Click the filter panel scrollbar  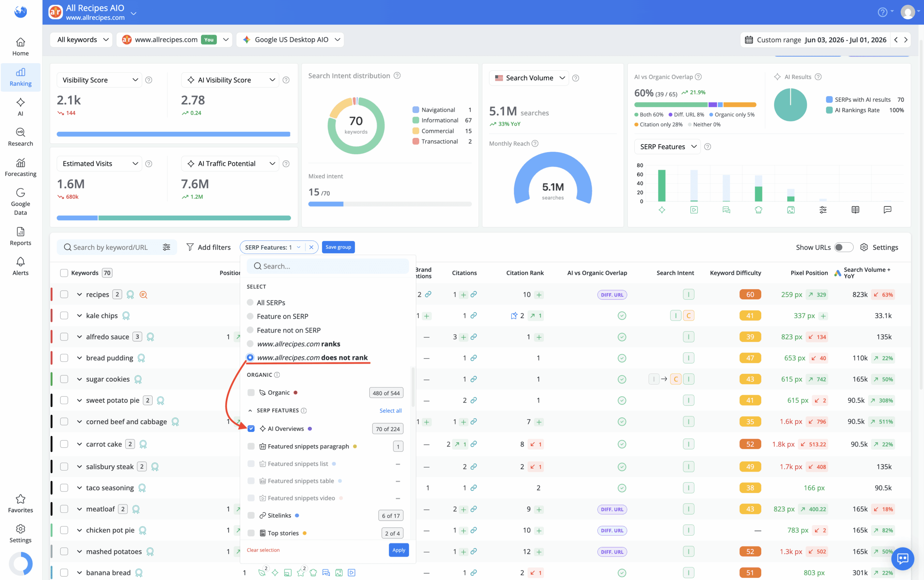(413, 387)
